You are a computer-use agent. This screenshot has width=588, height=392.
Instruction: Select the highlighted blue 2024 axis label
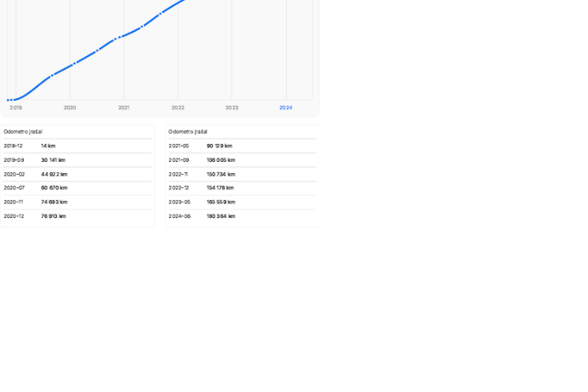click(285, 108)
